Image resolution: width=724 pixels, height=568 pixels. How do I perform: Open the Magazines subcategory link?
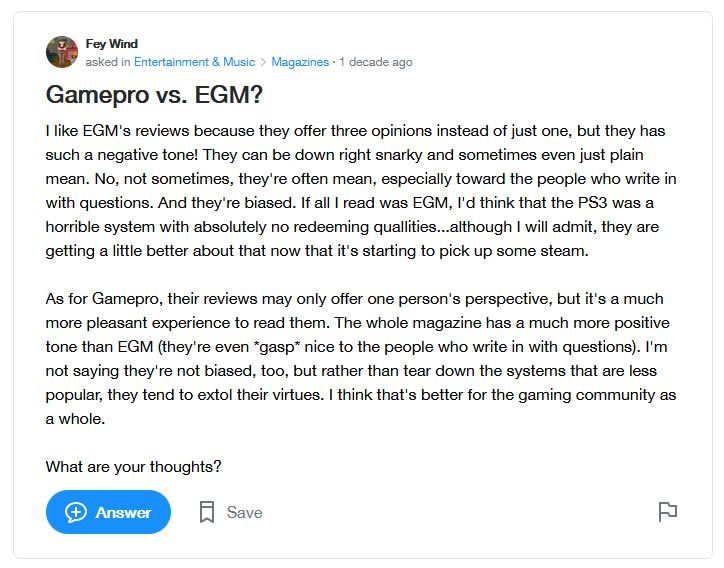point(300,62)
